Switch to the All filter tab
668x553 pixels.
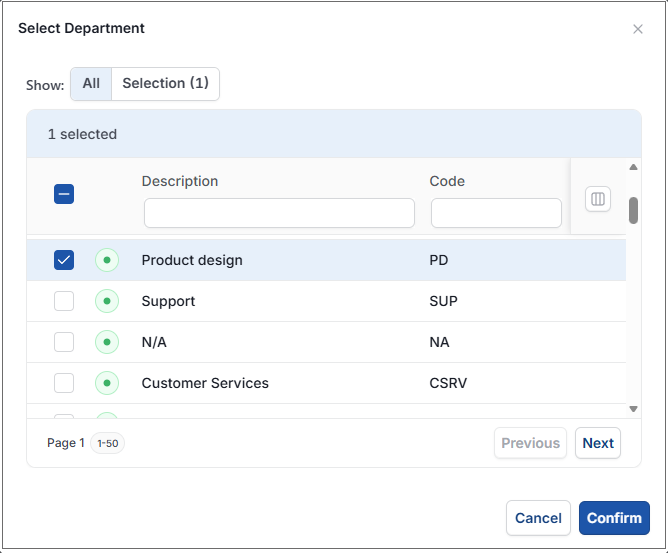[x=91, y=84]
